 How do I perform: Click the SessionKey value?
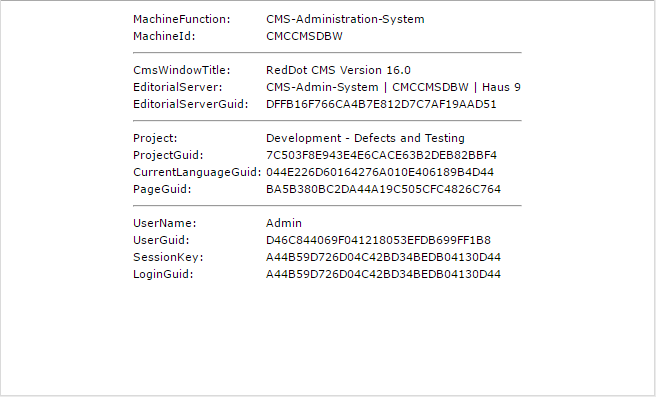point(383,257)
